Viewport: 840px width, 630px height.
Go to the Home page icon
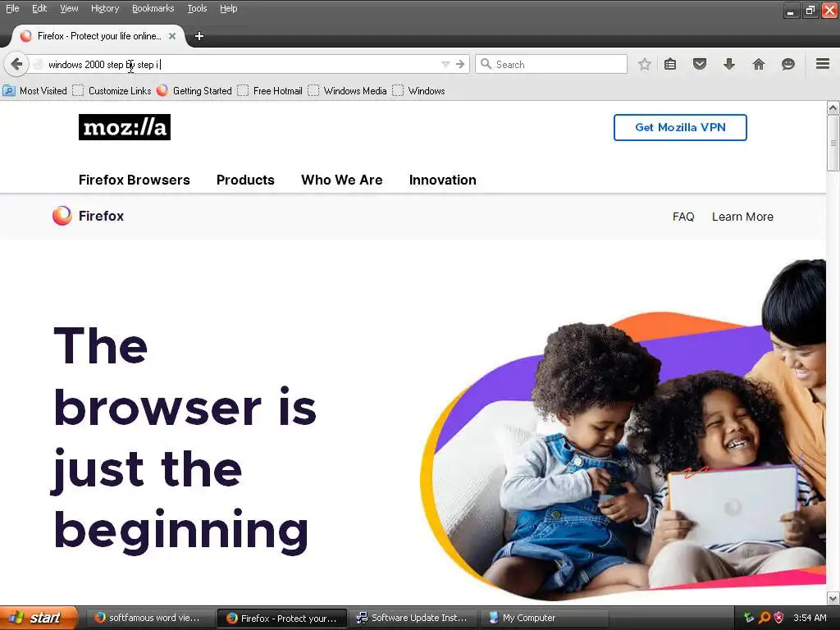pos(759,64)
